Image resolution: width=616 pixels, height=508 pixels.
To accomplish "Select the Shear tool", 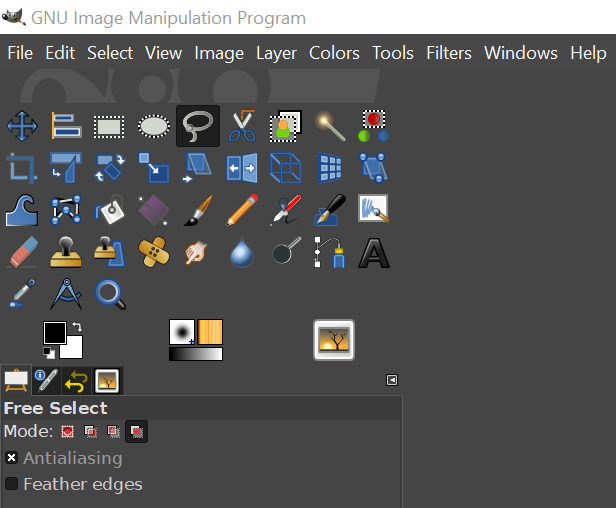I will 198,168.
